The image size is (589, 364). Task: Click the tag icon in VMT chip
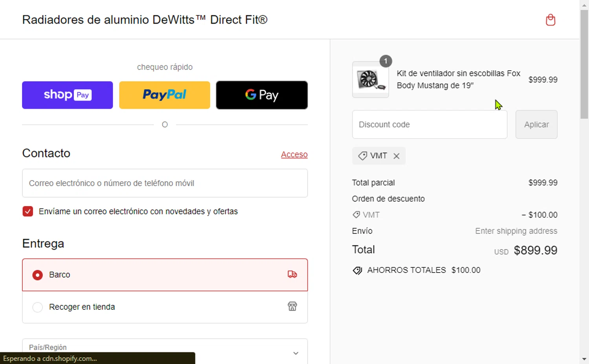click(x=362, y=156)
